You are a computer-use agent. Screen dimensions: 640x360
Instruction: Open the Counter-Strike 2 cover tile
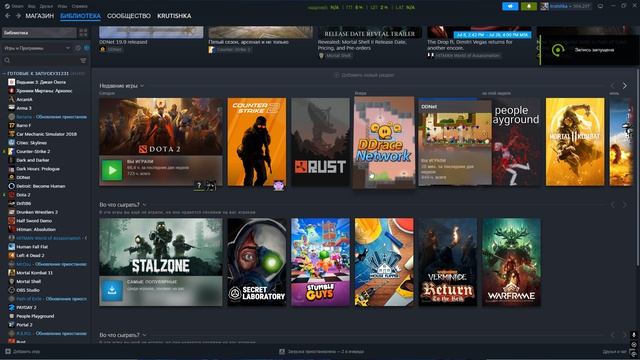point(257,142)
